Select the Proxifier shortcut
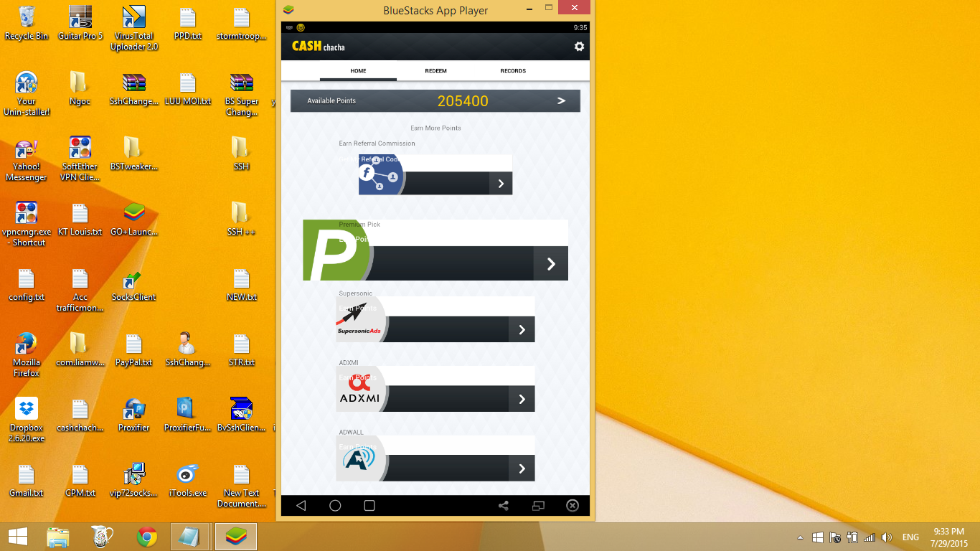The height and width of the screenshot is (551, 980). click(x=134, y=415)
